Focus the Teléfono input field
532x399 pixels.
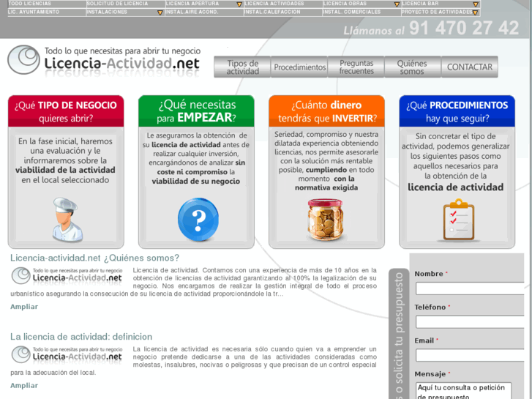click(471, 322)
